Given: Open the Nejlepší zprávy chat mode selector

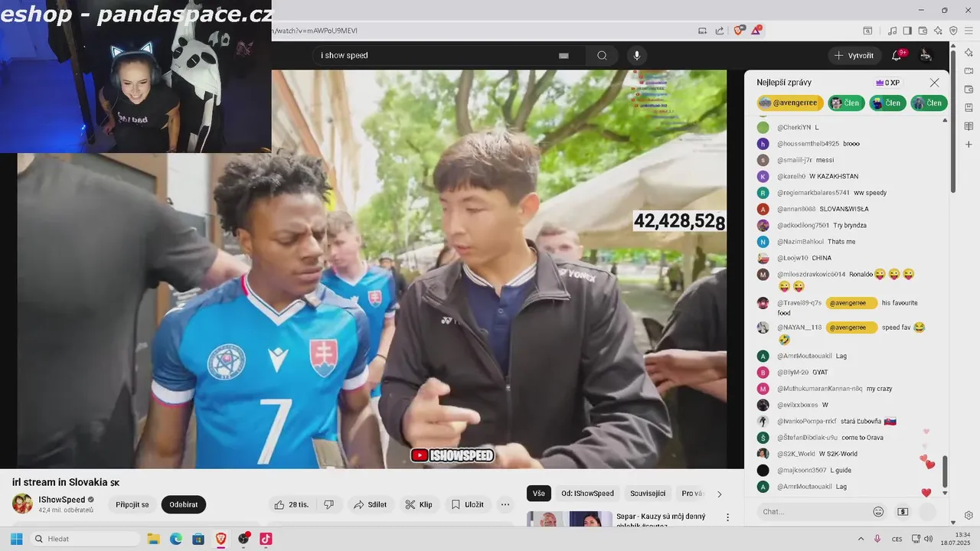Looking at the screenshot, I should click(784, 83).
